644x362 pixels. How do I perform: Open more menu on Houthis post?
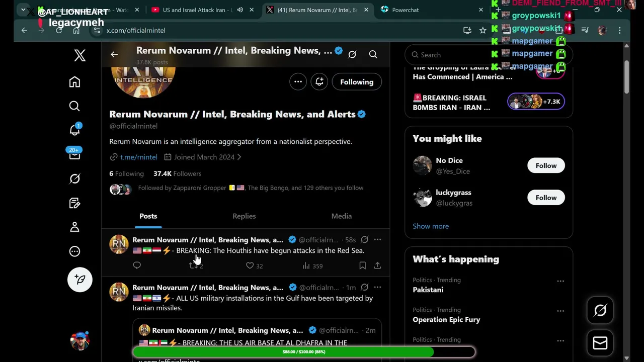click(x=377, y=240)
